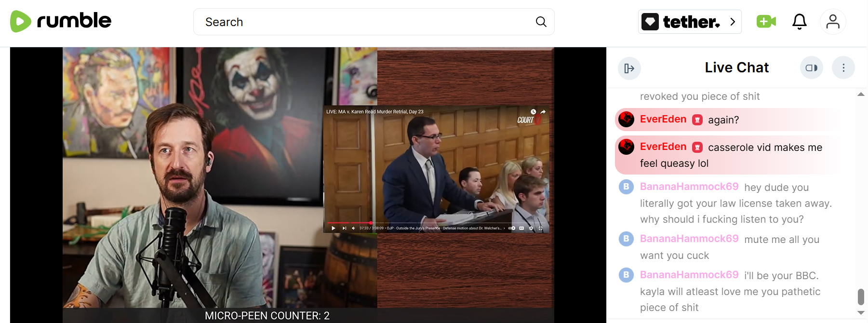Click BananaHammock69 avatar on 'BBC' message

626,275
